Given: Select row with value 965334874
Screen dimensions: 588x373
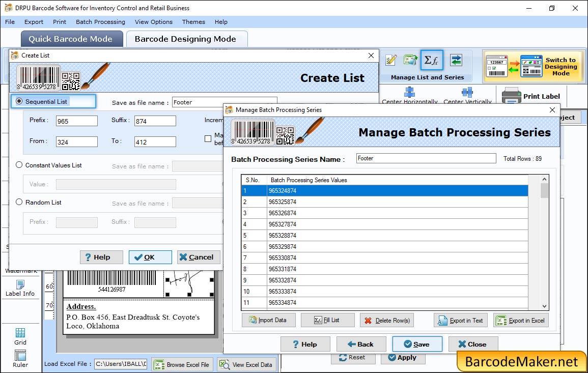Looking at the screenshot, I should [x=385, y=303].
